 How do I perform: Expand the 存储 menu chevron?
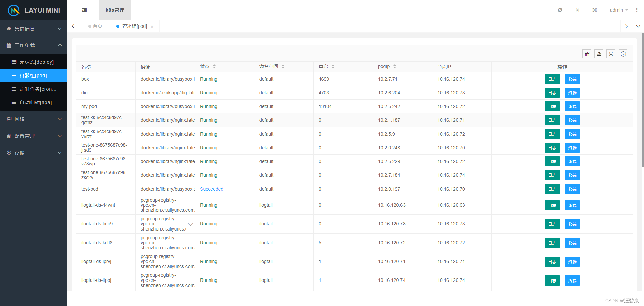click(x=60, y=153)
